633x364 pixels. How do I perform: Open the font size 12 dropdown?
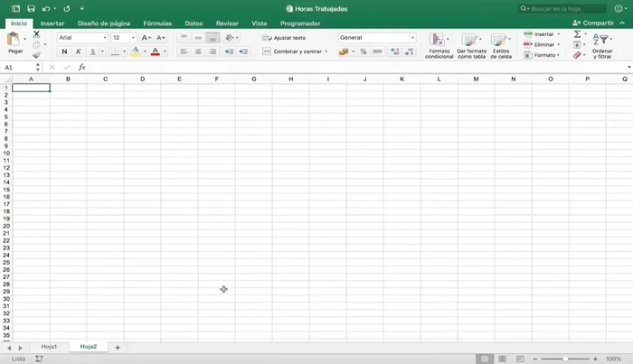point(133,38)
